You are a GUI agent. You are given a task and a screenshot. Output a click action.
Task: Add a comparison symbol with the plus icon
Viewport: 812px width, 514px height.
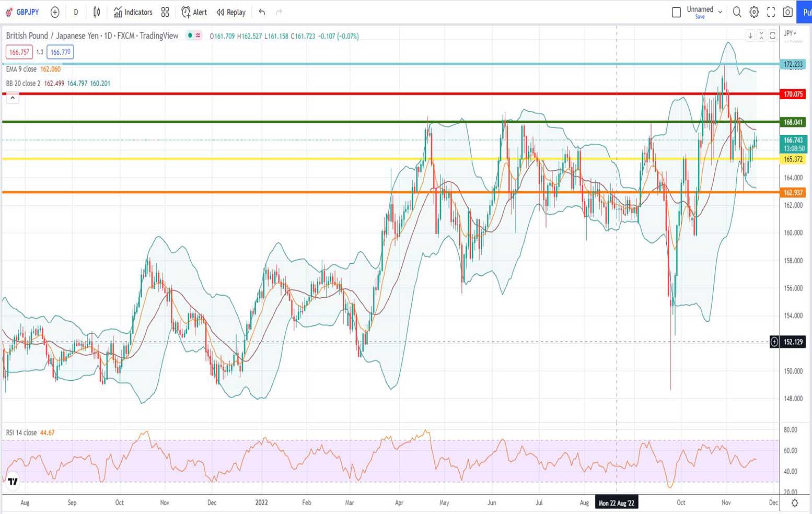pyautogui.click(x=55, y=12)
